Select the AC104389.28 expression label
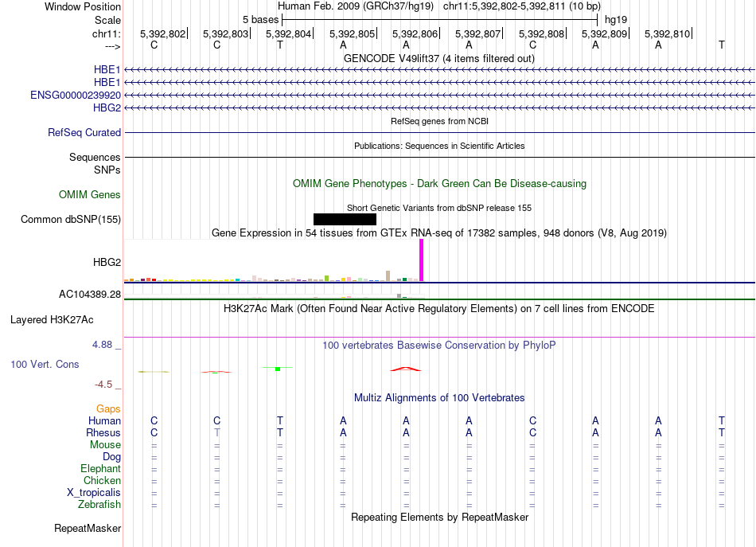Screen dimensions: 756x547 90,294
